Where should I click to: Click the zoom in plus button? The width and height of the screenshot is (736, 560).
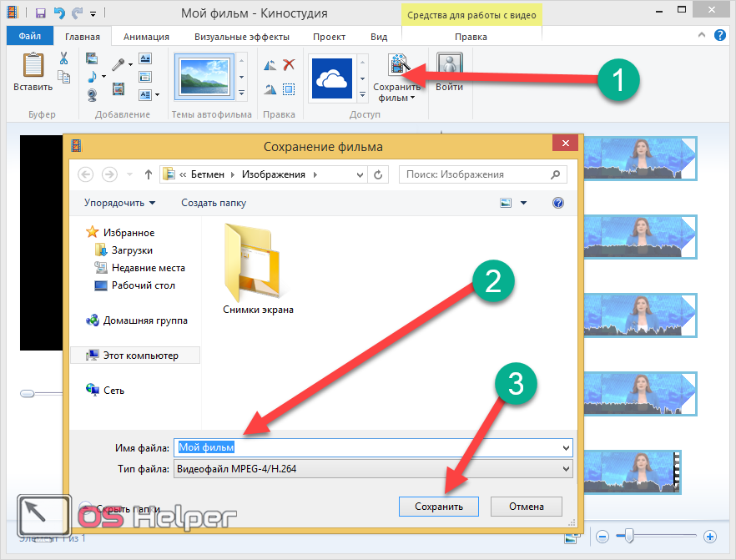710,536
